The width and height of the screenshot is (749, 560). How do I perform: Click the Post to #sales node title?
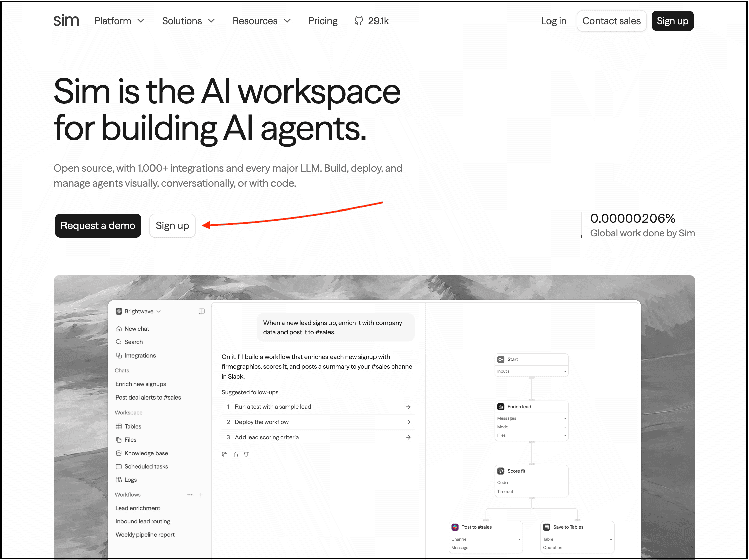(x=476, y=527)
